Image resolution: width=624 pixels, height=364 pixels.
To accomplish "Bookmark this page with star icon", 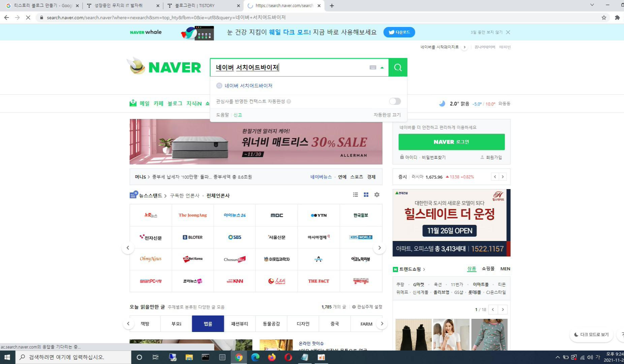I will (604, 18).
